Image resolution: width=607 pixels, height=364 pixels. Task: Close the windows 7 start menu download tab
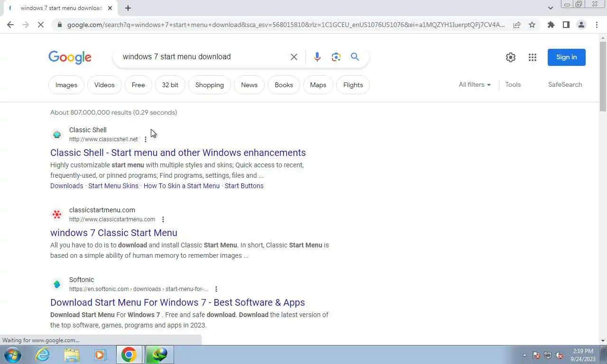110,8
